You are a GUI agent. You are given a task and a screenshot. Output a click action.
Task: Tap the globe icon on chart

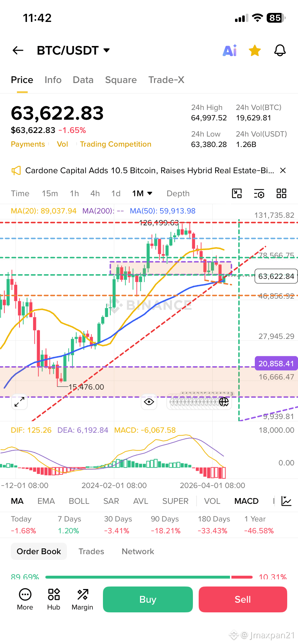tap(224, 402)
